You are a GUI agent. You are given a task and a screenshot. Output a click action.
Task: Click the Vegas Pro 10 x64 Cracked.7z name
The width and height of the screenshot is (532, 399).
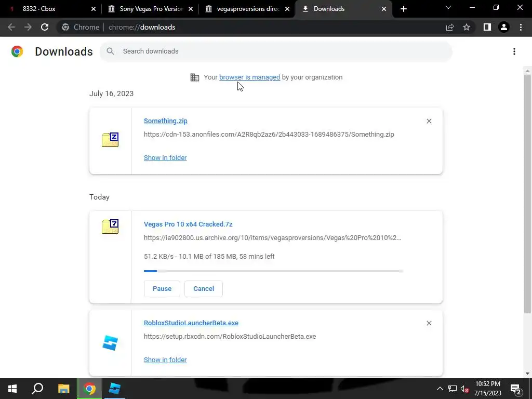(188, 224)
